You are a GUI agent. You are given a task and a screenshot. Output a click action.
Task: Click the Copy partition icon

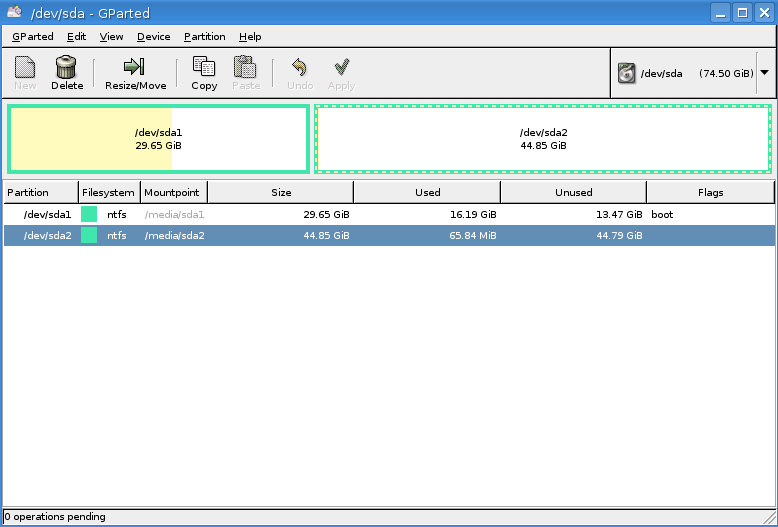point(204,67)
